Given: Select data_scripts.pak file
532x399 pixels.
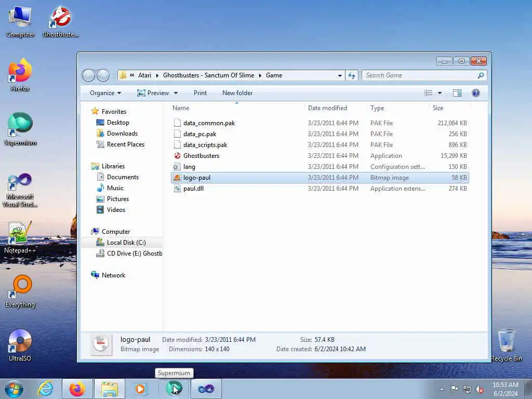Looking at the screenshot, I should 320,145.
